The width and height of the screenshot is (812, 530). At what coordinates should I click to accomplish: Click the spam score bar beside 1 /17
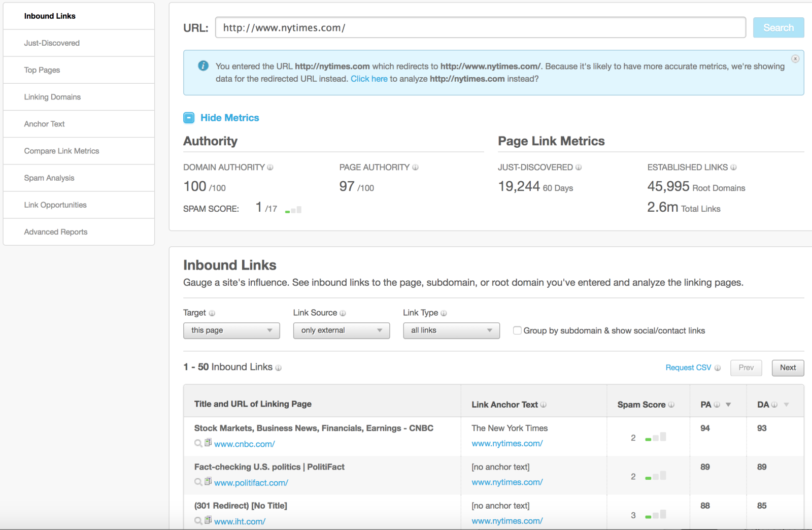293,210
